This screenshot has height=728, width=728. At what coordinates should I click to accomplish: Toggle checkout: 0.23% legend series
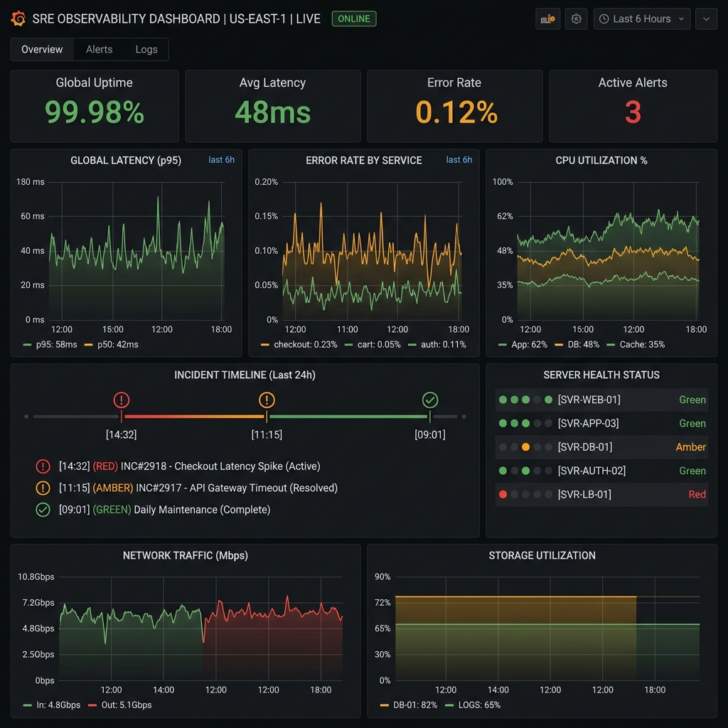click(x=299, y=345)
